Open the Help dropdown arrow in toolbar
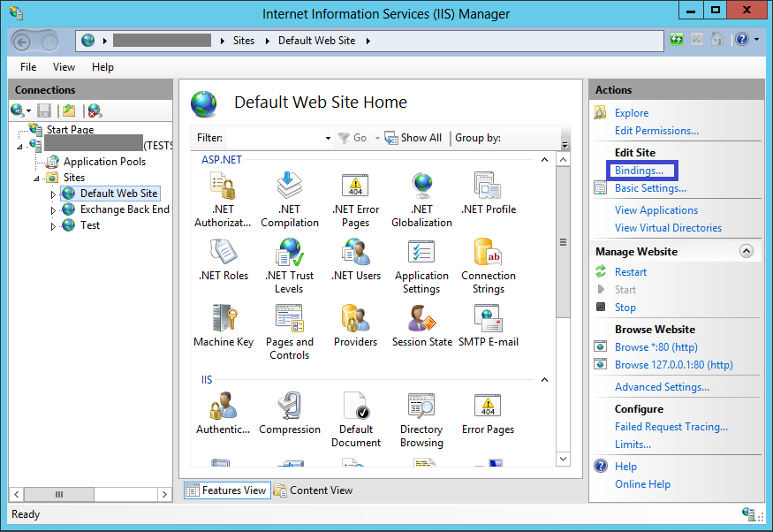This screenshot has height=532, width=773. click(x=757, y=40)
